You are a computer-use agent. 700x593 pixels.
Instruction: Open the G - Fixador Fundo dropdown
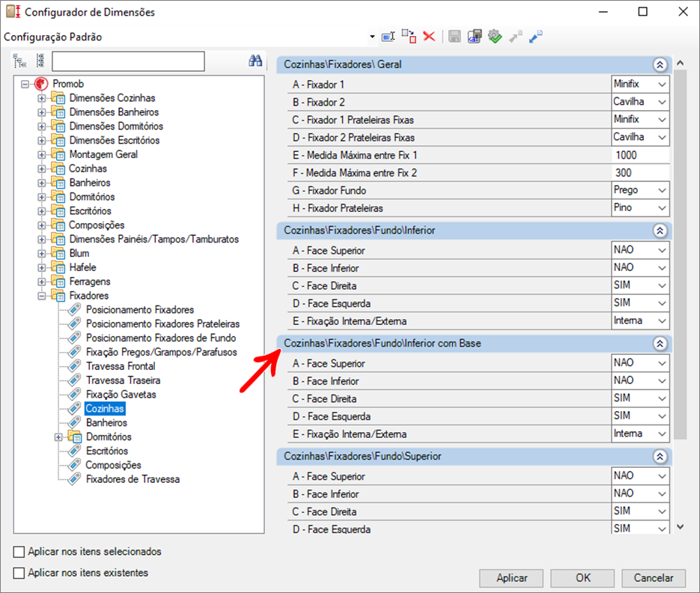pos(640,190)
